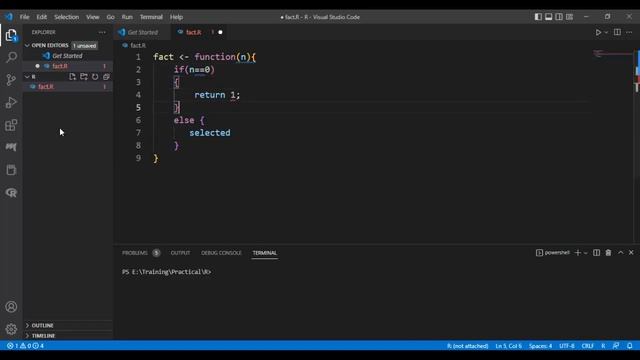640x360 pixels.
Task: Click the Accounts icon in activity bar
Action: 11,307
